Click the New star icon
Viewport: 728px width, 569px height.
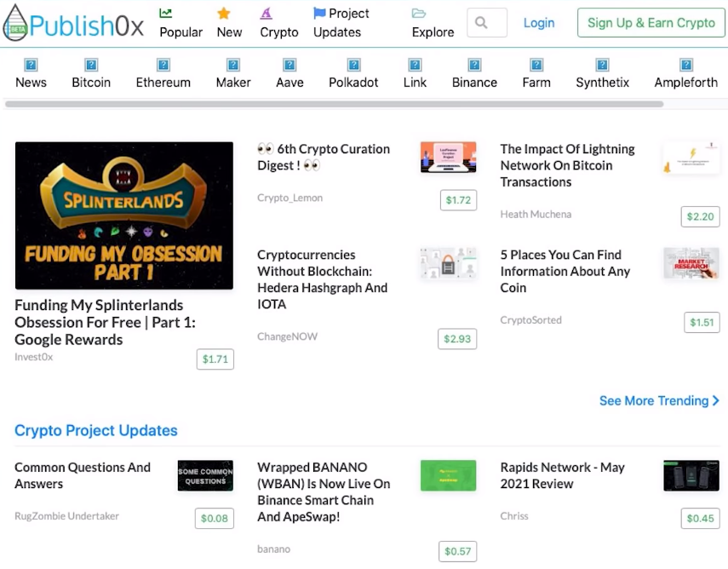pyautogui.click(x=224, y=14)
